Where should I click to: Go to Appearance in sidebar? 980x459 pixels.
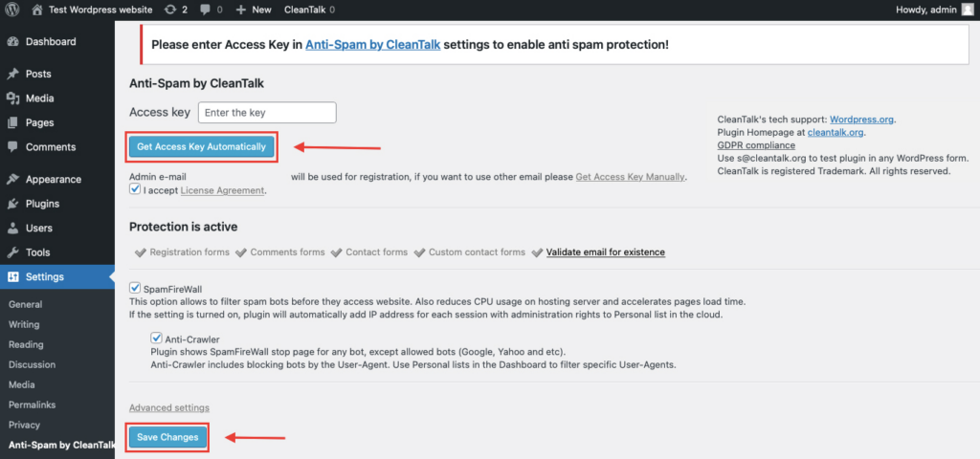tap(53, 179)
